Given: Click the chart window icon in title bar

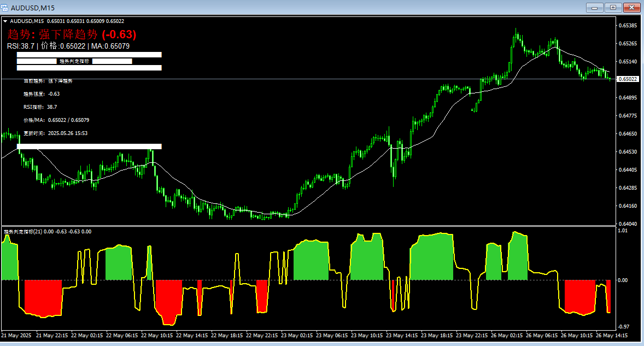Looking at the screenshot, I should pyautogui.click(x=4, y=8).
